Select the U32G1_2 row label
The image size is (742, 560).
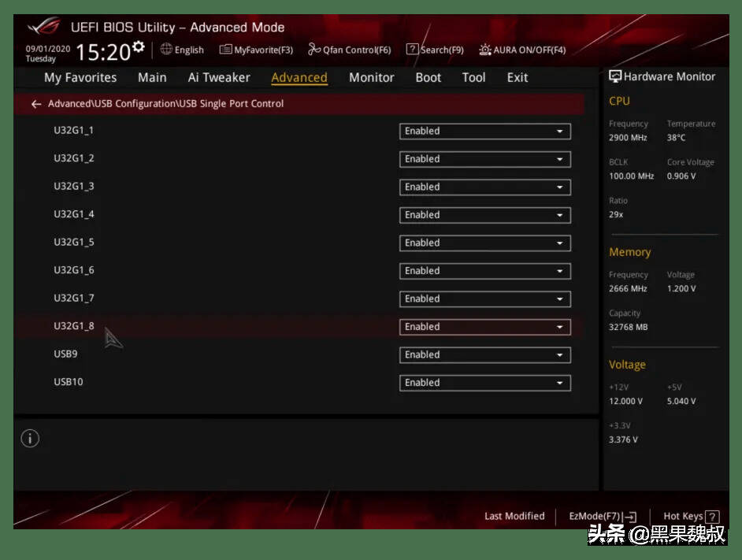[x=74, y=158]
